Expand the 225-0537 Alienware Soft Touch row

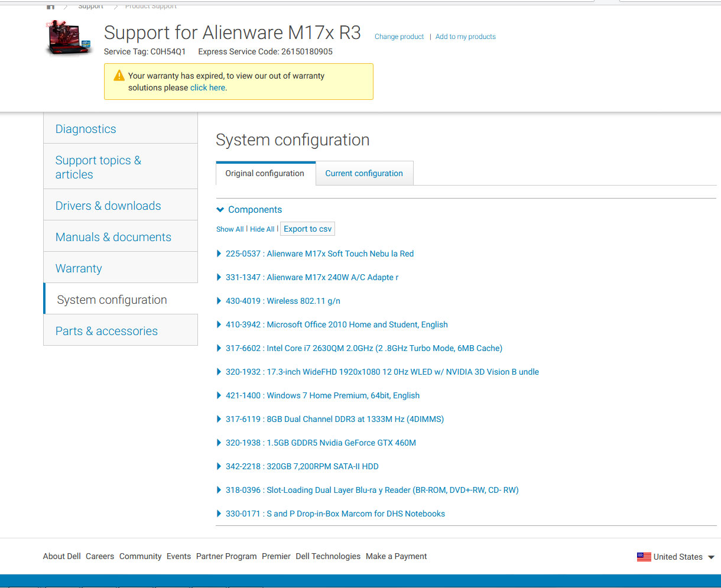coord(219,254)
